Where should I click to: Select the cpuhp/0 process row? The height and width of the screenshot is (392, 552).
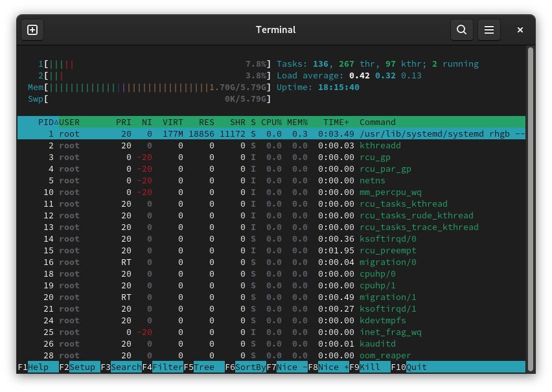coord(271,273)
